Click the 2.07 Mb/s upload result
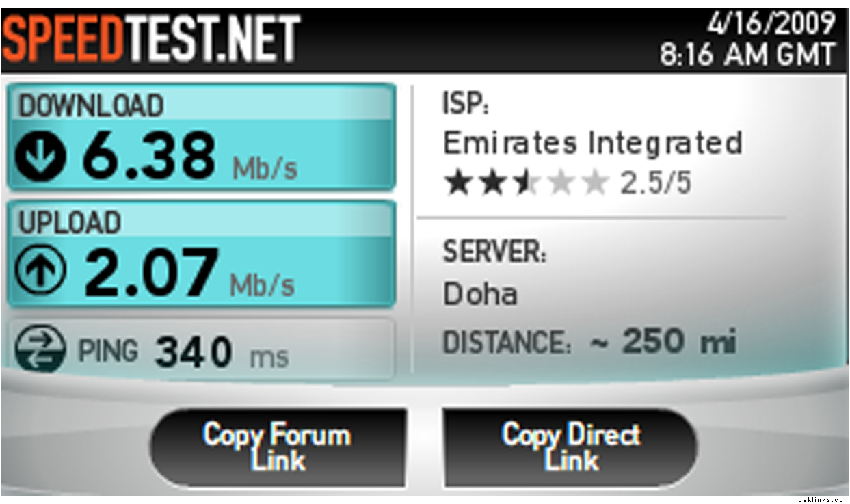The height and width of the screenshot is (504, 850). pyautogui.click(x=189, y=272)
